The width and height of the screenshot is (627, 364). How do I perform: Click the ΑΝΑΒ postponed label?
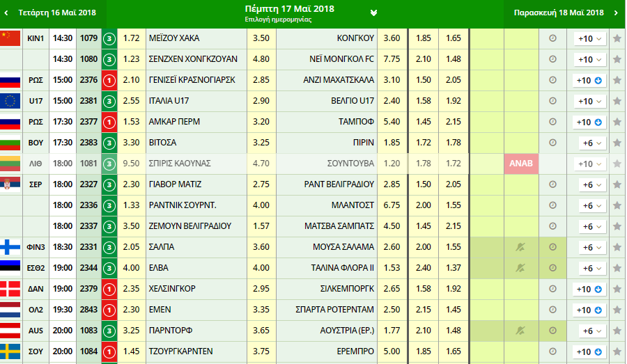click(520, 164)
